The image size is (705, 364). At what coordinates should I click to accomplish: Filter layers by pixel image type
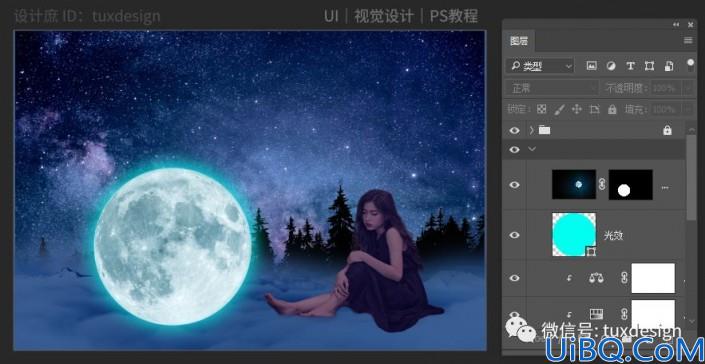tap(591, 66)
